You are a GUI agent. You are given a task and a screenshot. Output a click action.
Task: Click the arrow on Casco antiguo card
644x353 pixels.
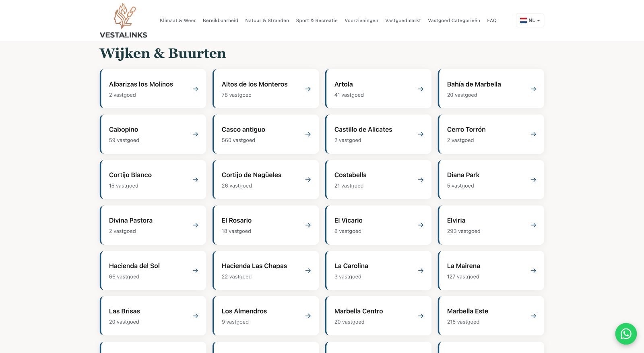[x=308, y=134]
